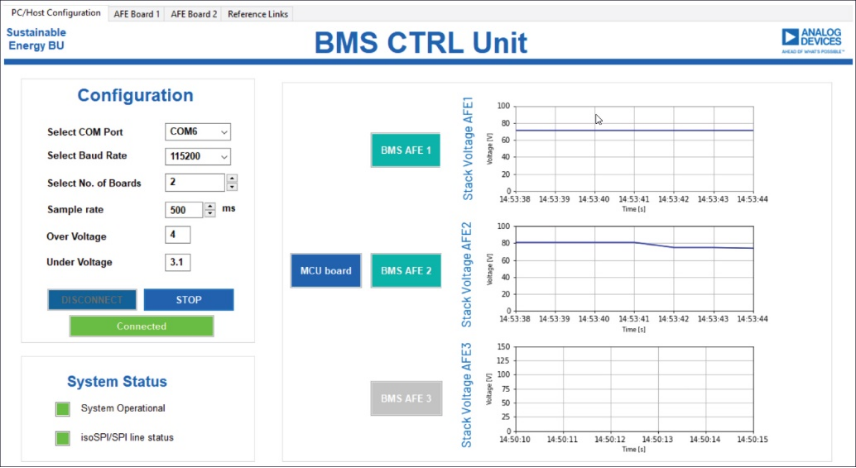Click the Under Voltage input field
This screenshot has height=468, width=856.
(x=177, y=262)
